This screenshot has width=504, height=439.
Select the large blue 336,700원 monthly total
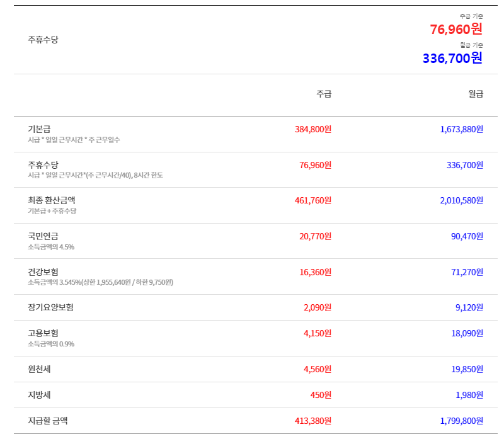[452, 59]
